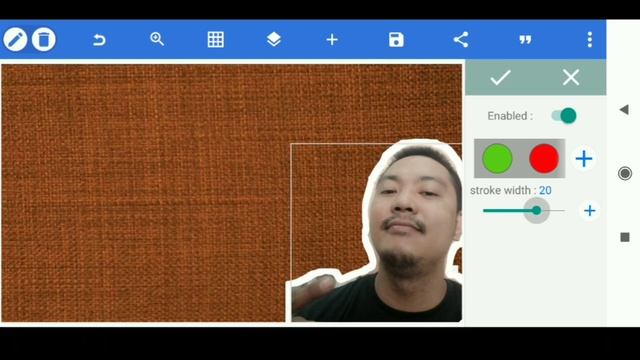Adjust the stroke width slider handle
640x360 pixels.
pyautogui.click(x=536, y=211)
